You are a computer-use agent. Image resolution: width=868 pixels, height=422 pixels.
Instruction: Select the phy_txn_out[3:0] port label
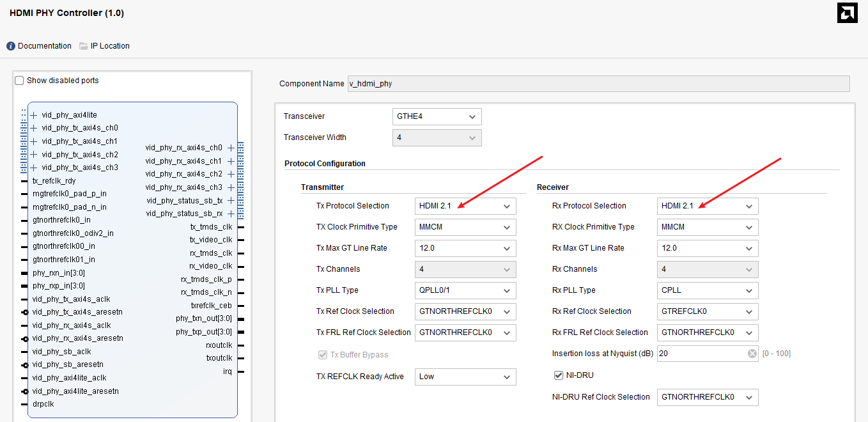click(x=204, y=318)
